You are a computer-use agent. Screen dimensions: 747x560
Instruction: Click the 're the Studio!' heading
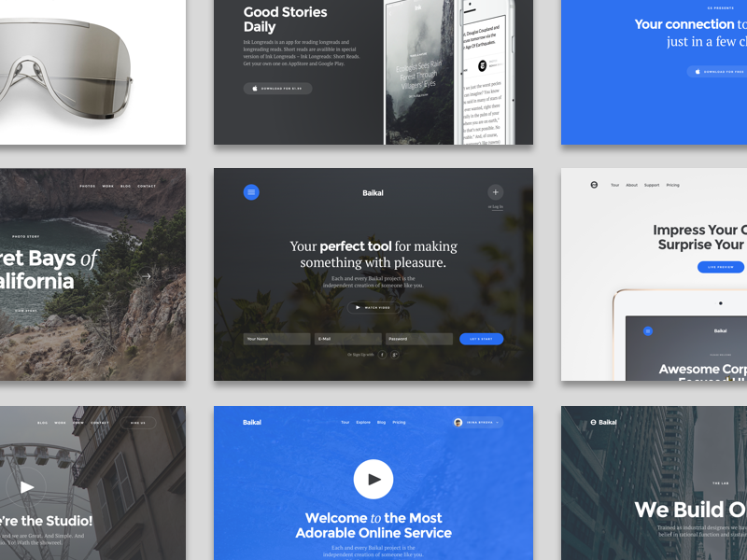46,521
